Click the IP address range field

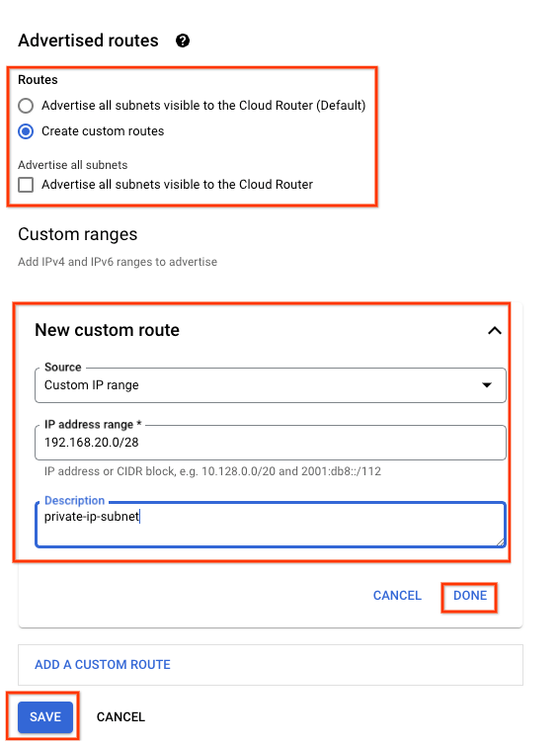tap(270, 443)
